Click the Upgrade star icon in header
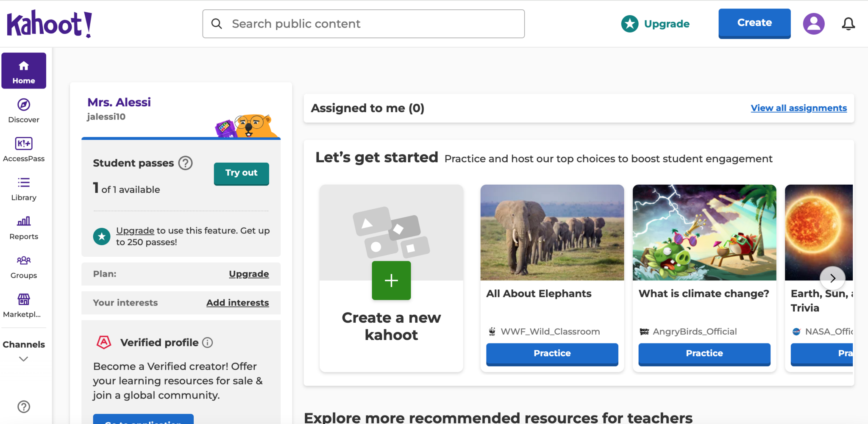 pos(630,24)
